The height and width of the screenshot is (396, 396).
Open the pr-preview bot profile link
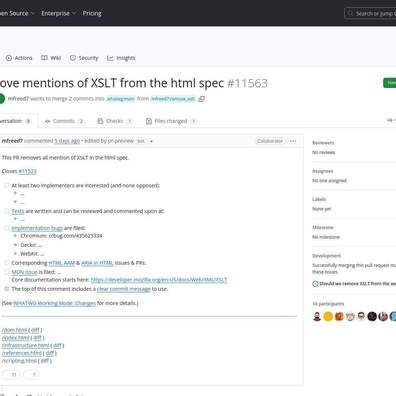click(x=120, y=141)
